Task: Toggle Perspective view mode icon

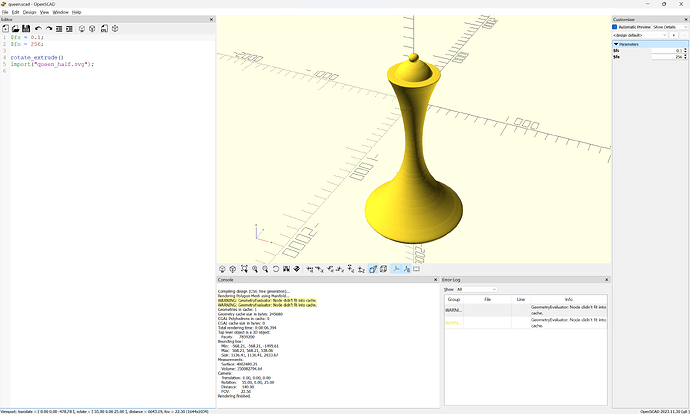Action: 371,268
